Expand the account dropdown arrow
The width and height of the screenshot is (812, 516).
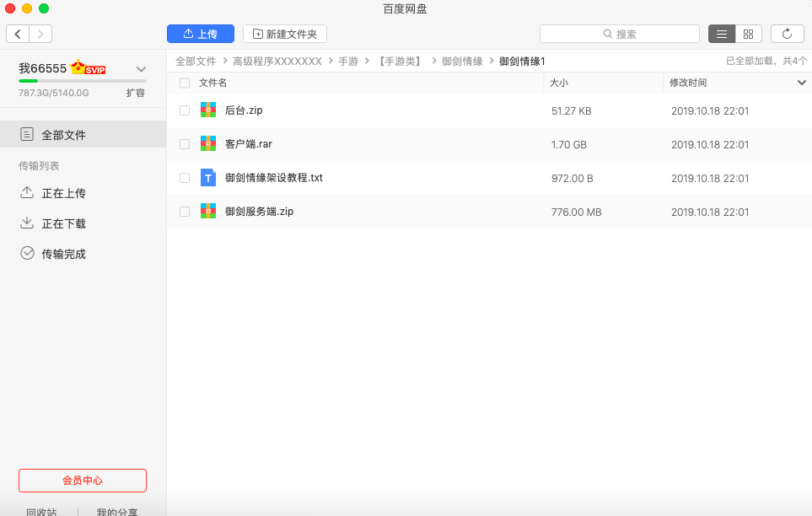click(x=141, y=69)
